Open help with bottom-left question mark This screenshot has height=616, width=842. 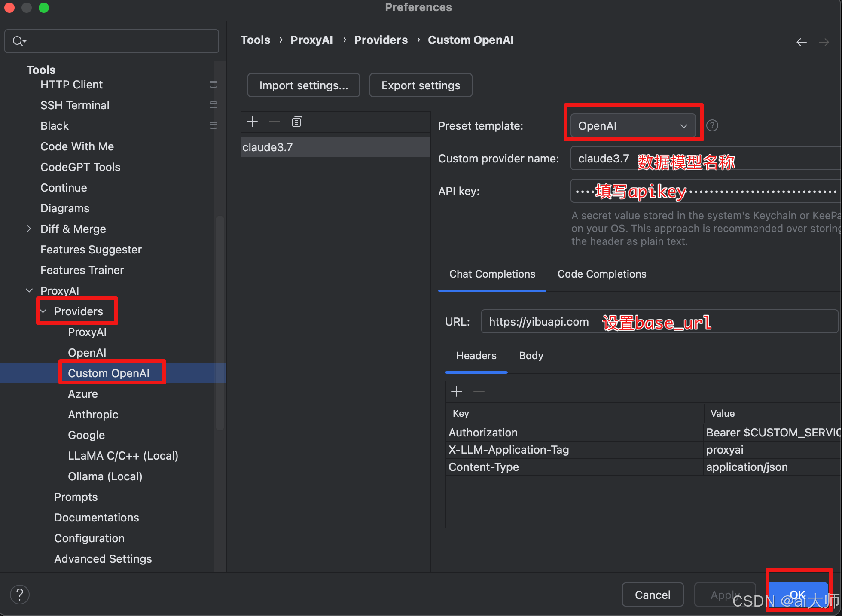[x=20, y=595]
